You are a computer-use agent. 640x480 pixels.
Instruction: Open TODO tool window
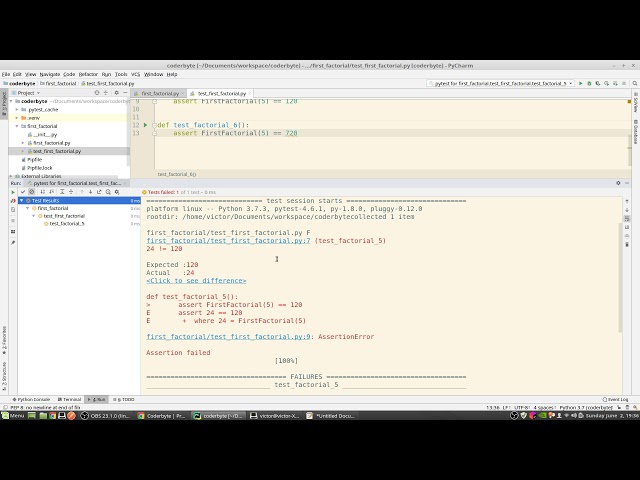point(124,400)
